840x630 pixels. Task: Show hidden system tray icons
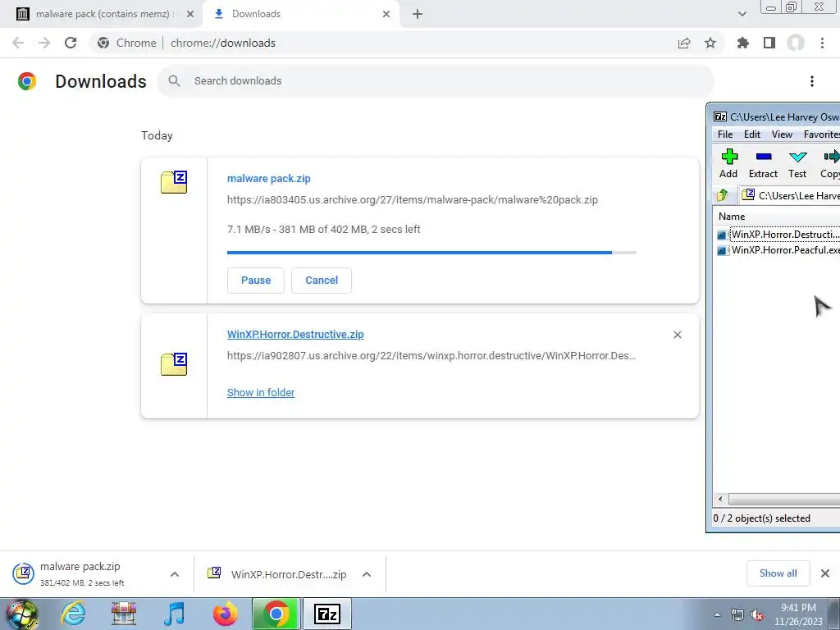click(717, 614)
